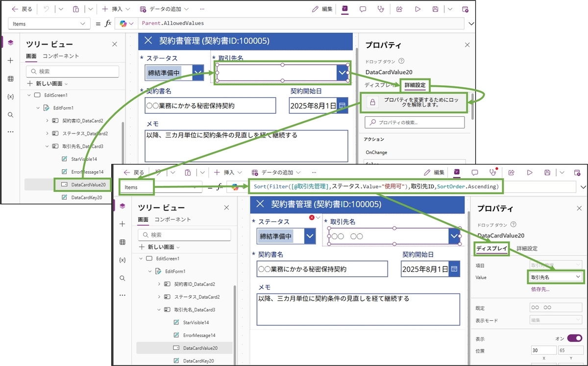588x366 pixels.
Task: Open the 締結準備中 status dropdown in the upper-left screenshot
Action: click(198, 73)
